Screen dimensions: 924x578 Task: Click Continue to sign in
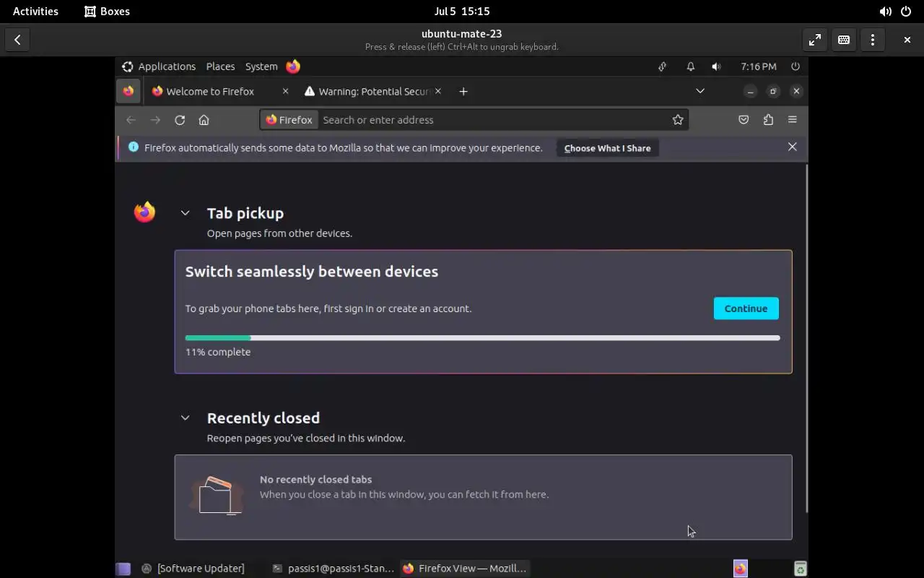[x=746, y=309]
